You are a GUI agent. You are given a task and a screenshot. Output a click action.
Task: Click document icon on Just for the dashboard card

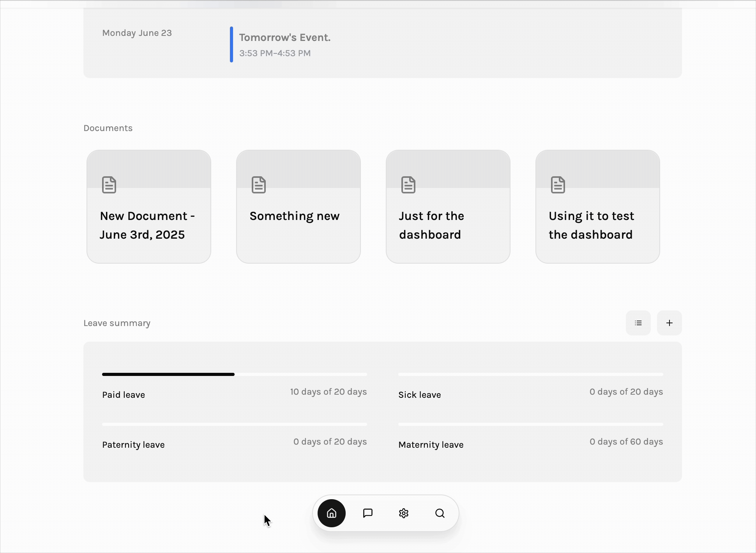click(408, 185)
